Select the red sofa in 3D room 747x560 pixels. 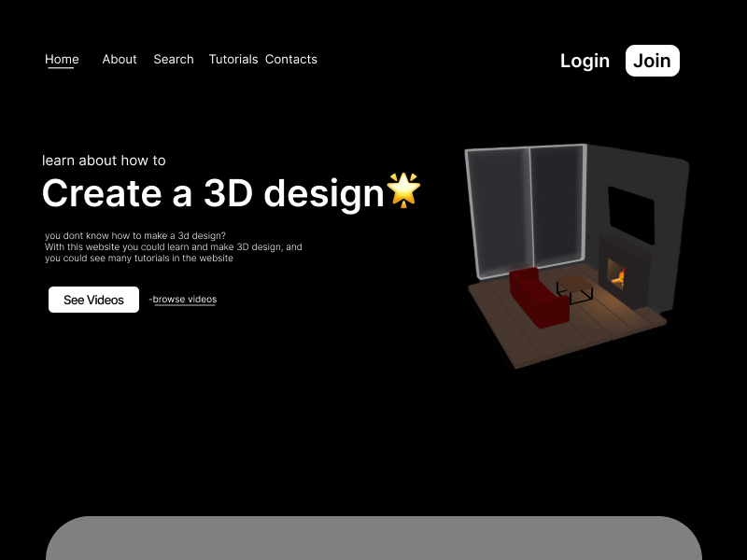click(x=537, y=297)
